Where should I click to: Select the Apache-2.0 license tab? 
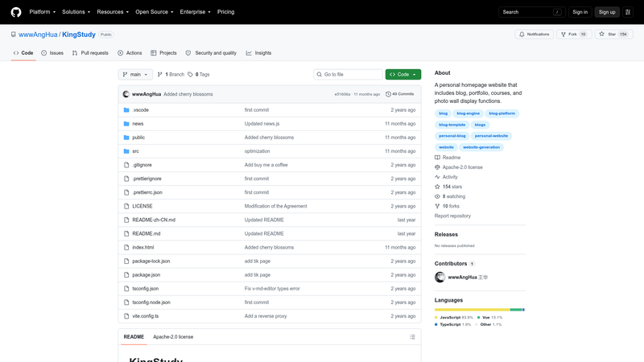[x=173, y=336]
